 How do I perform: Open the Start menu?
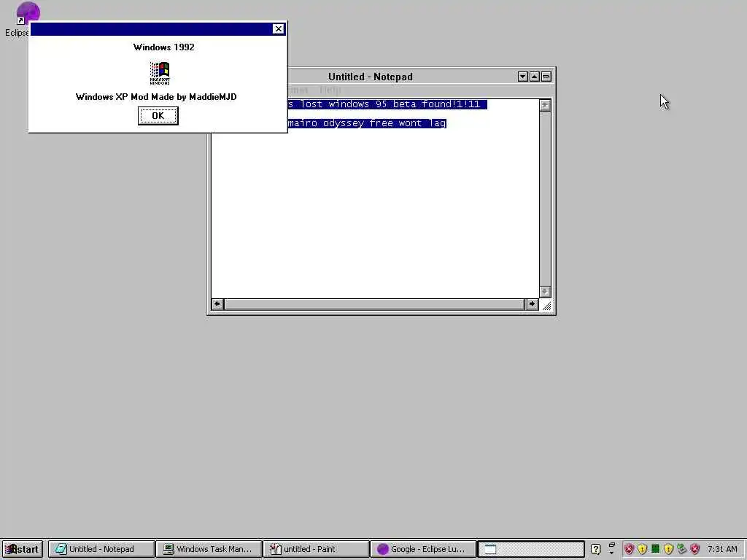coord(23,549)
